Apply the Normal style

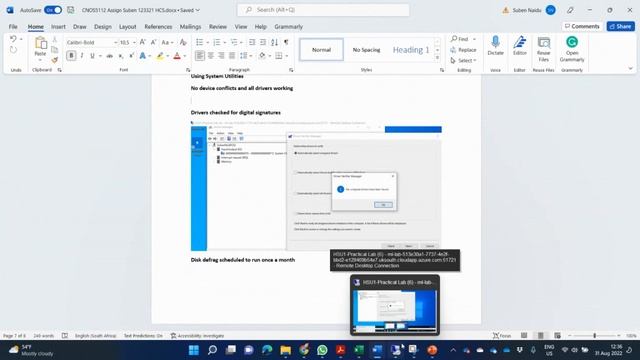coord(321,50)
